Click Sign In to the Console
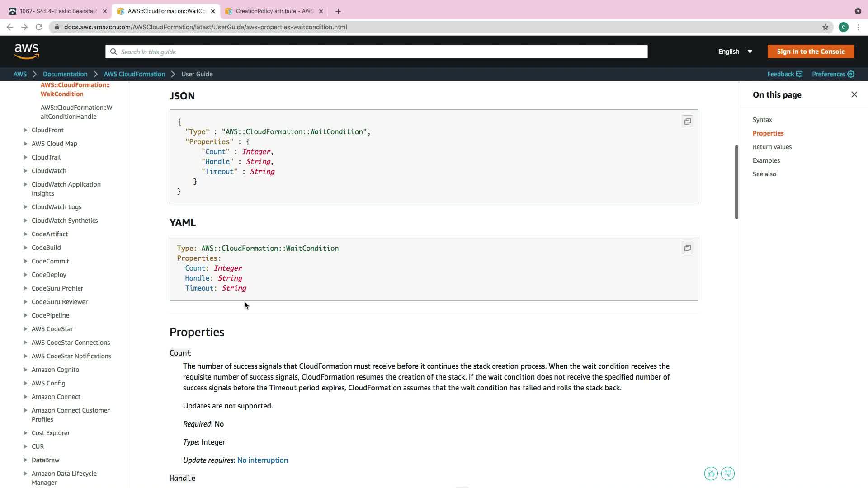Screen dimensions: 868x488 tap(810, 52)
